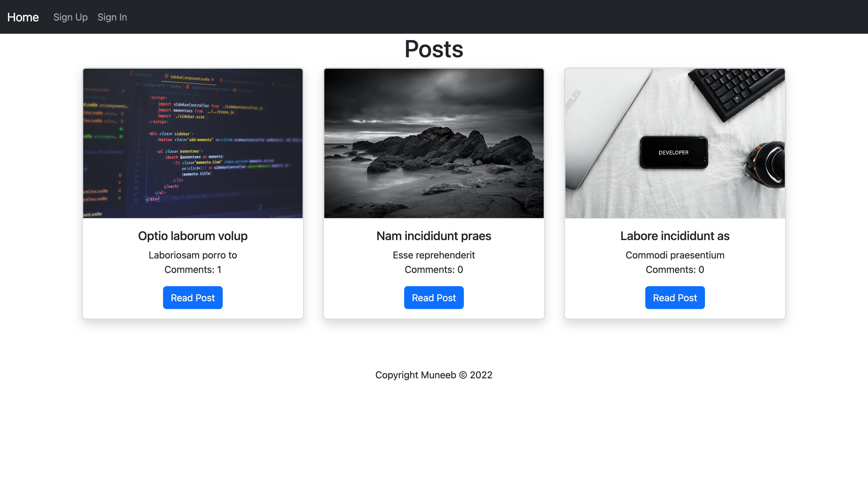Click Read Post under Labore incididunt as
868x494 pixels.
675,298
